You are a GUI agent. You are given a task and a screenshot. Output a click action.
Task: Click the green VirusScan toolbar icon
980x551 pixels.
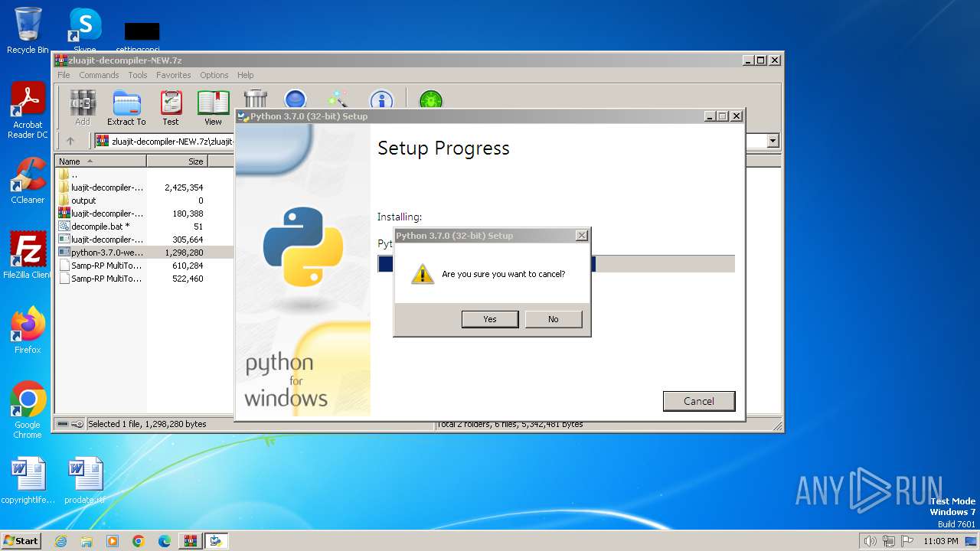[431, 99]
